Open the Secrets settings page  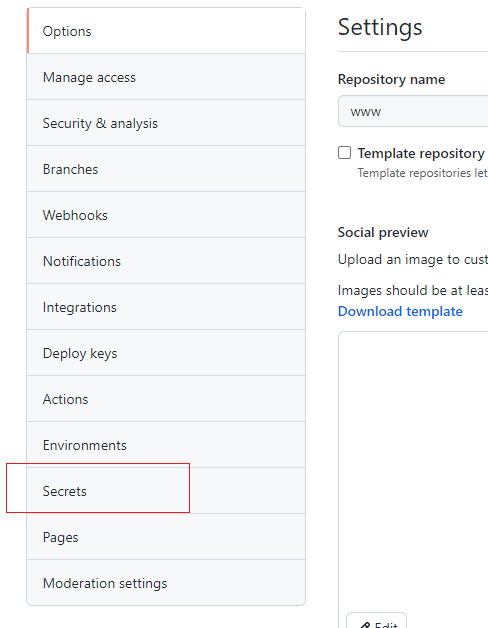(166, 491)
